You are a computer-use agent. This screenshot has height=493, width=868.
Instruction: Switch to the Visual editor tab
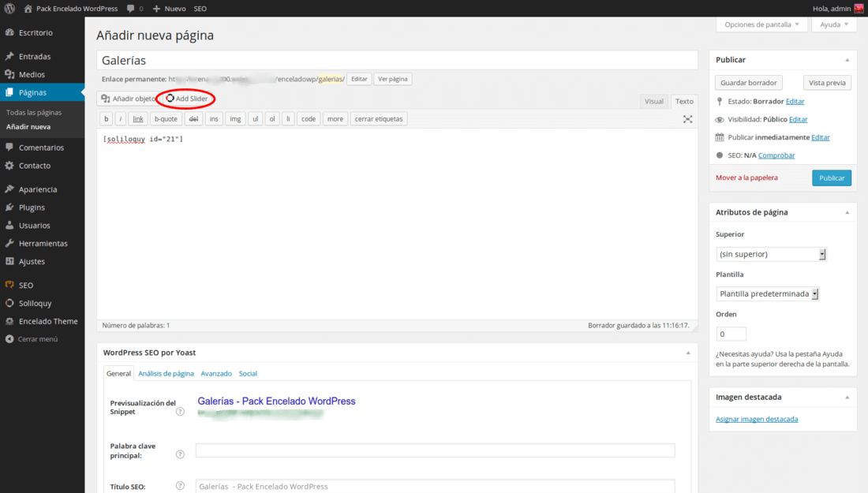(654, 101)
